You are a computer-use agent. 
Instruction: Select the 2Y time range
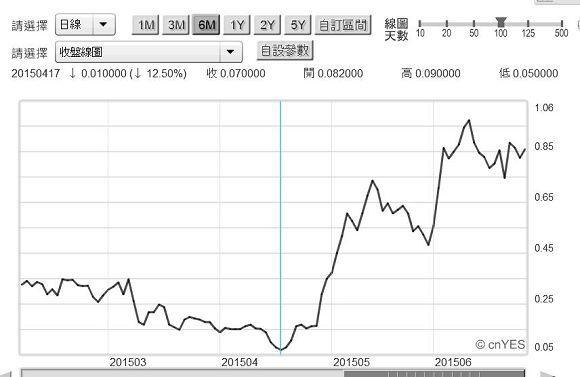tap(267, 25)
